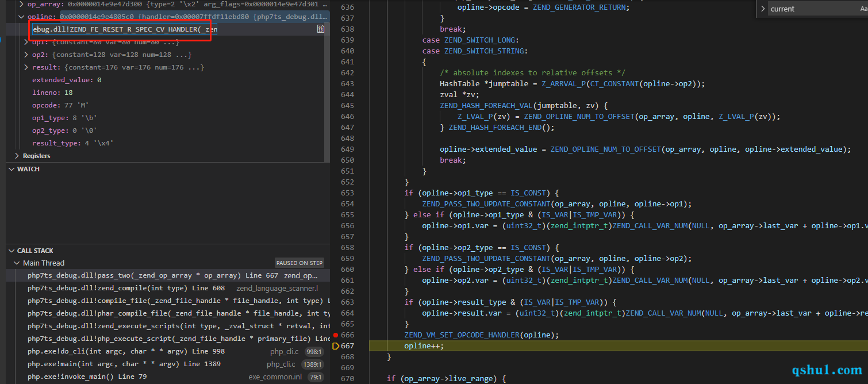Click the PAUSED ON STEP badge

tap(299, 263)
